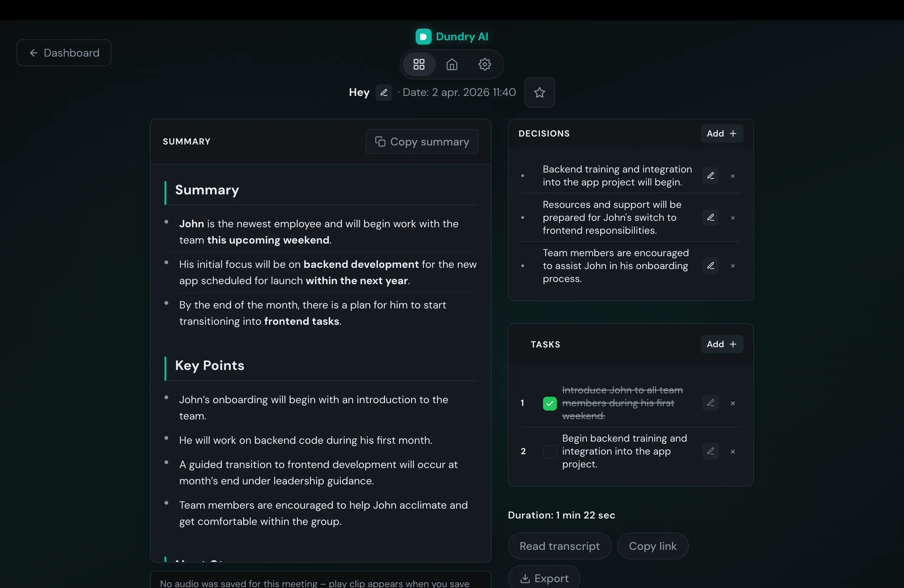Delete the 'Resources and support' decision

coord(733,218)
